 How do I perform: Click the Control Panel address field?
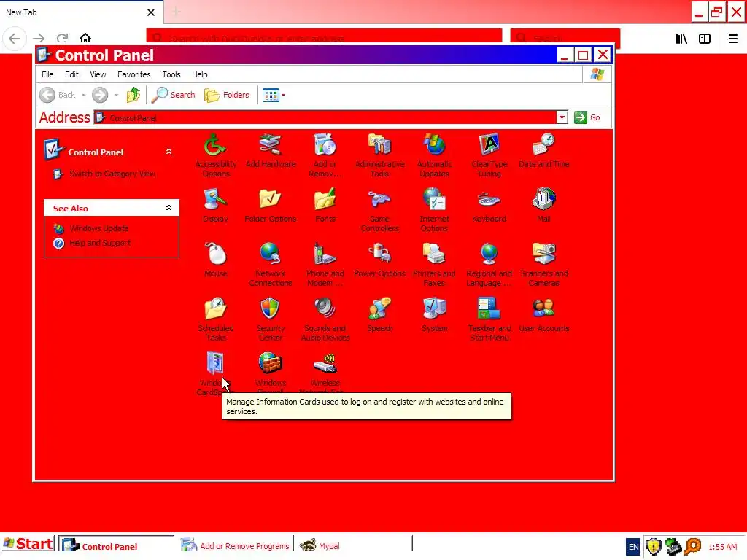[325, 117]
